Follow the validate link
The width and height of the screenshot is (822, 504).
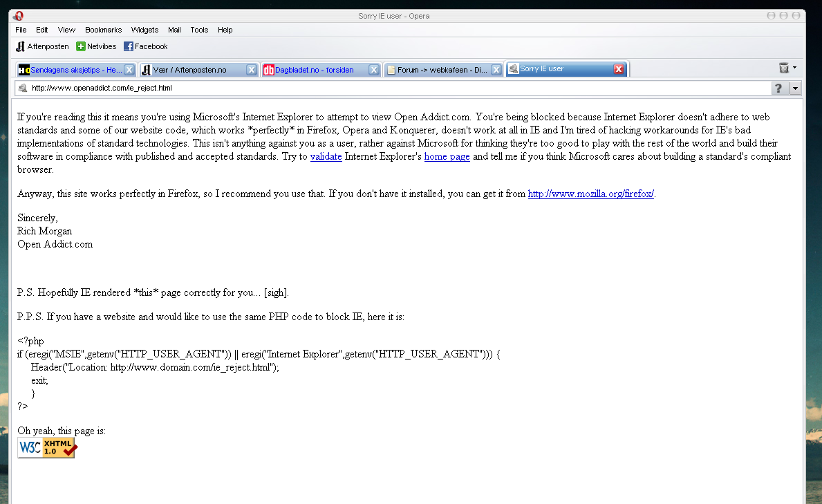[326, 156]
